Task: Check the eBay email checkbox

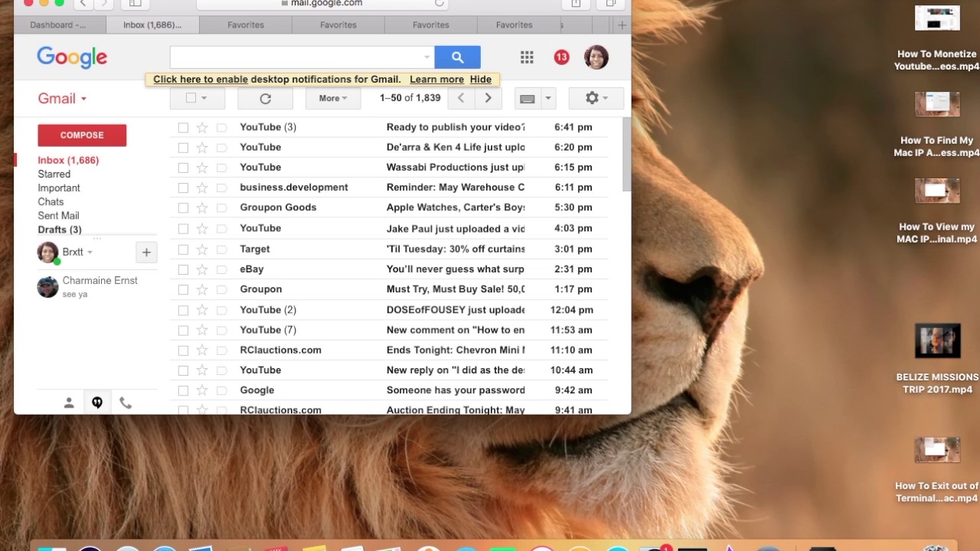Action: pos(183,269)
